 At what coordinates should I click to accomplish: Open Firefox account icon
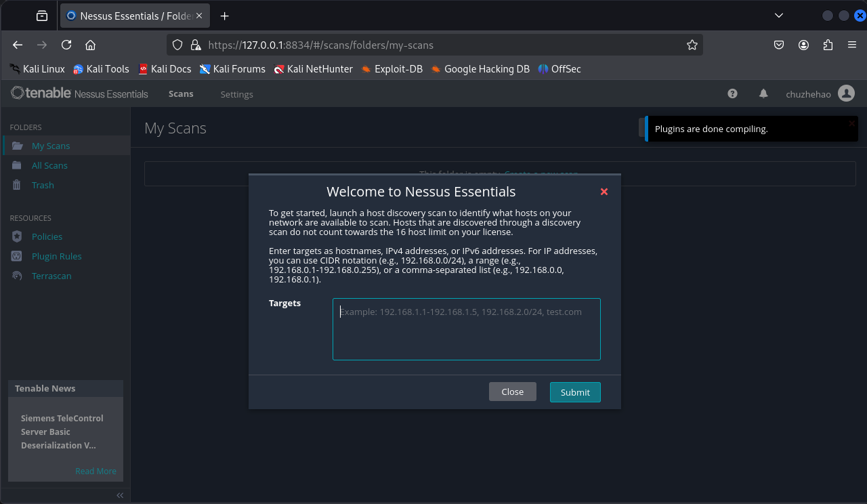pyautogui.click(x=803, y=45)
